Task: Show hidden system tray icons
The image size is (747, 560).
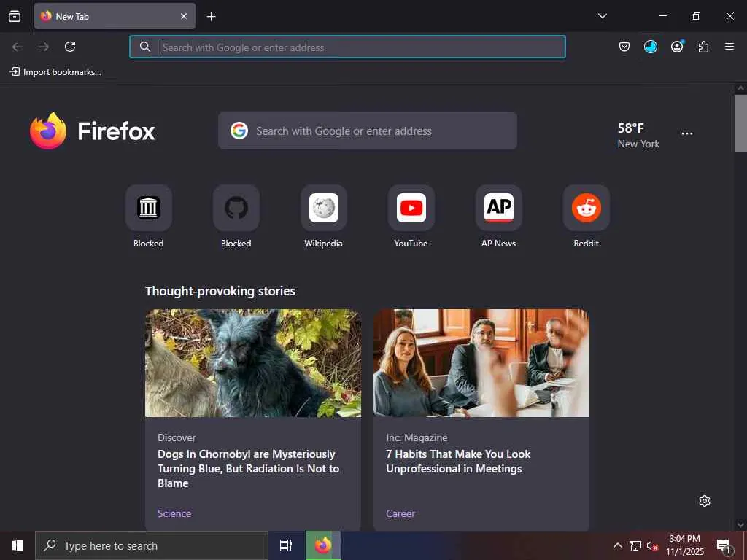Action: pyautogui.click(x=617, y=545)
